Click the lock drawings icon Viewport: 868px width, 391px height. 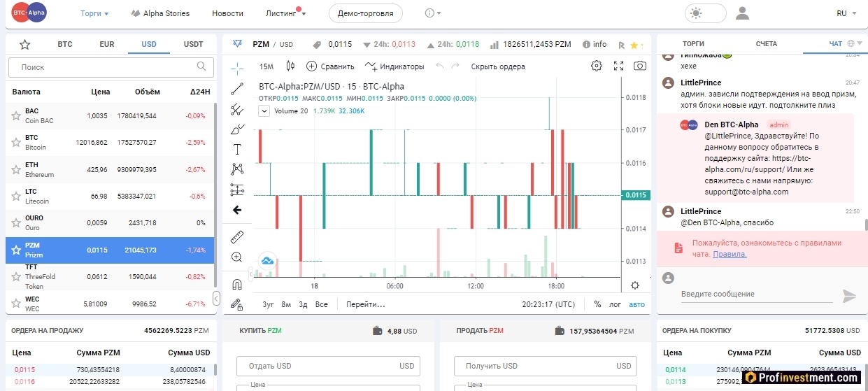point(237,304)
